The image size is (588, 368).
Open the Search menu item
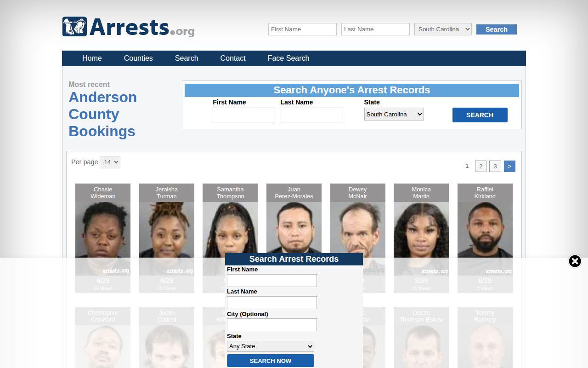187,58
